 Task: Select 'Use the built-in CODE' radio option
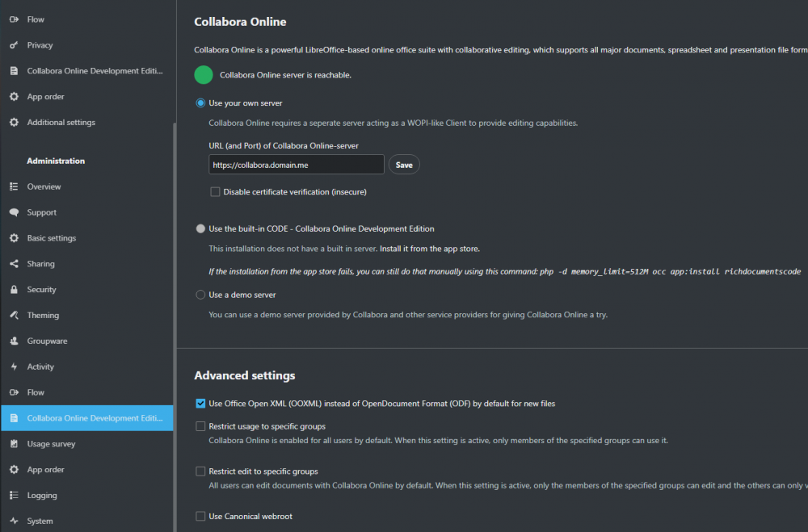point(200,228)
